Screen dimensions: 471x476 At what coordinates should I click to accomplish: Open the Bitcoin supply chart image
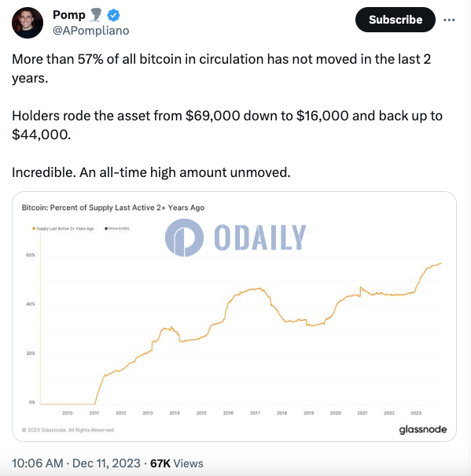234,316
